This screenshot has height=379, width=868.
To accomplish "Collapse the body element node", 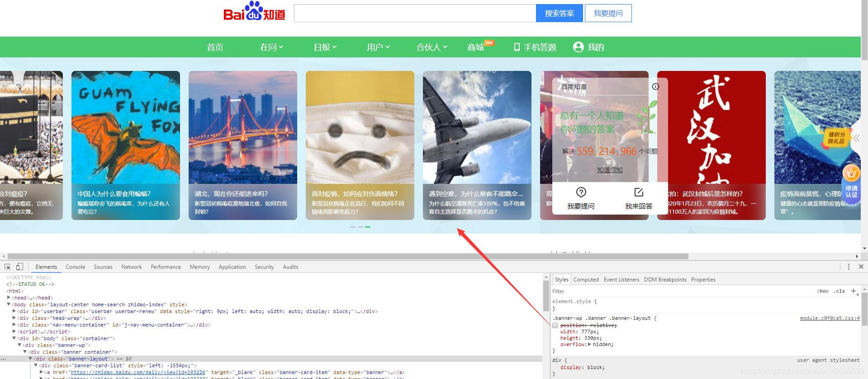I will 9,304.
